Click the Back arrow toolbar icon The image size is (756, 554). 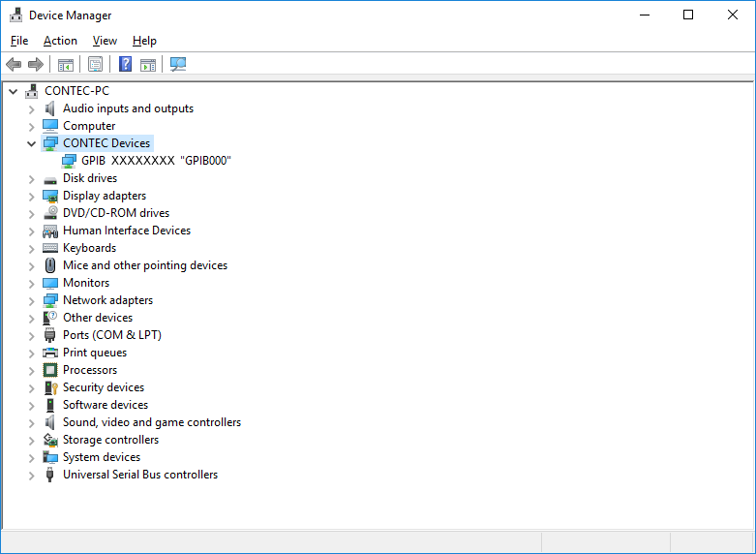[x=14, y=64]
